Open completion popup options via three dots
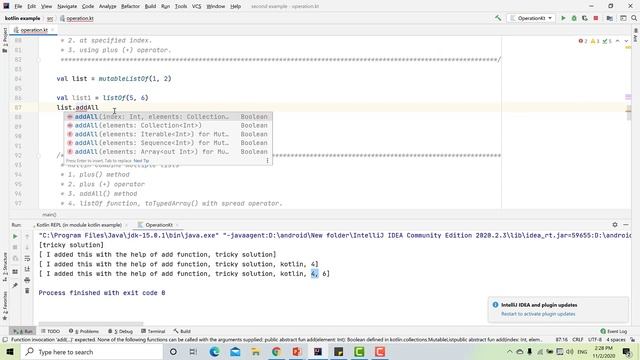This screenshot has height=360, width=640. pos(267,160)
